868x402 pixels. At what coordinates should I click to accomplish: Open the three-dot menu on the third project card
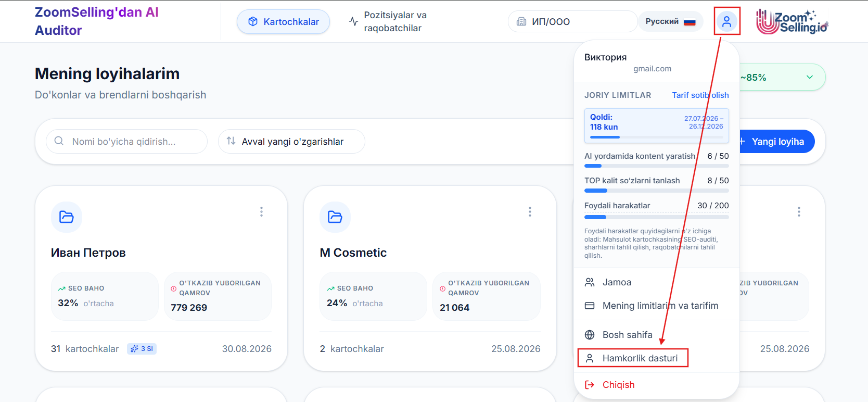coord(799,211)
